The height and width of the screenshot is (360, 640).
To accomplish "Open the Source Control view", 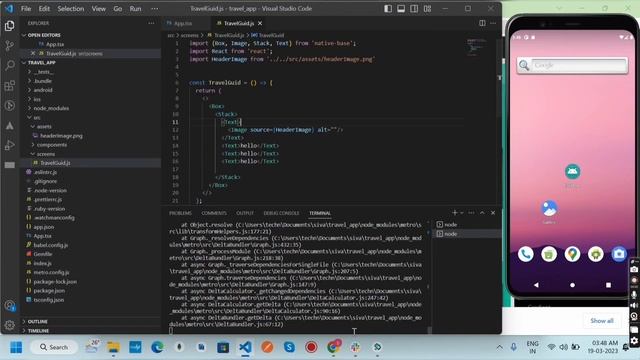I will coord(9,46).
